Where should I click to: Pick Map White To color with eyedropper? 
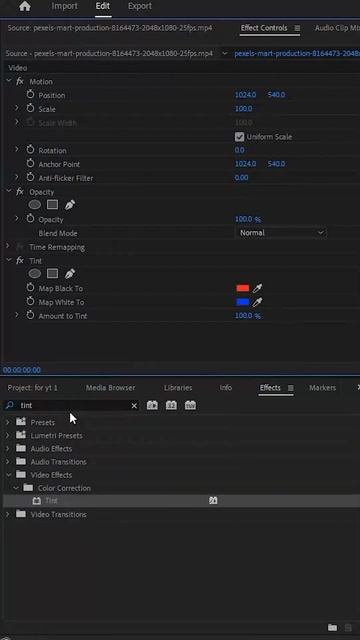click(x=257, y=302)
